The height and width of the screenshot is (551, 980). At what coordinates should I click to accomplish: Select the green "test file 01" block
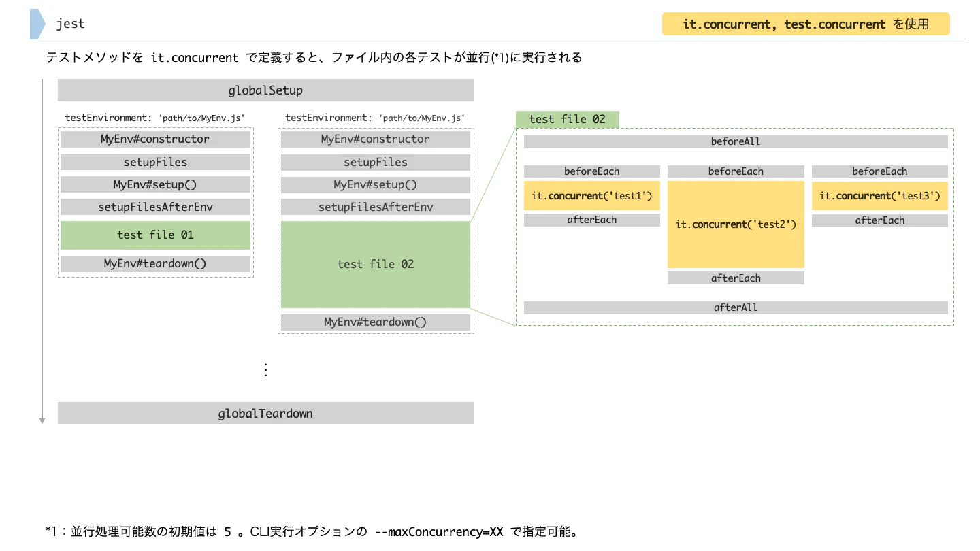(155, 235)
